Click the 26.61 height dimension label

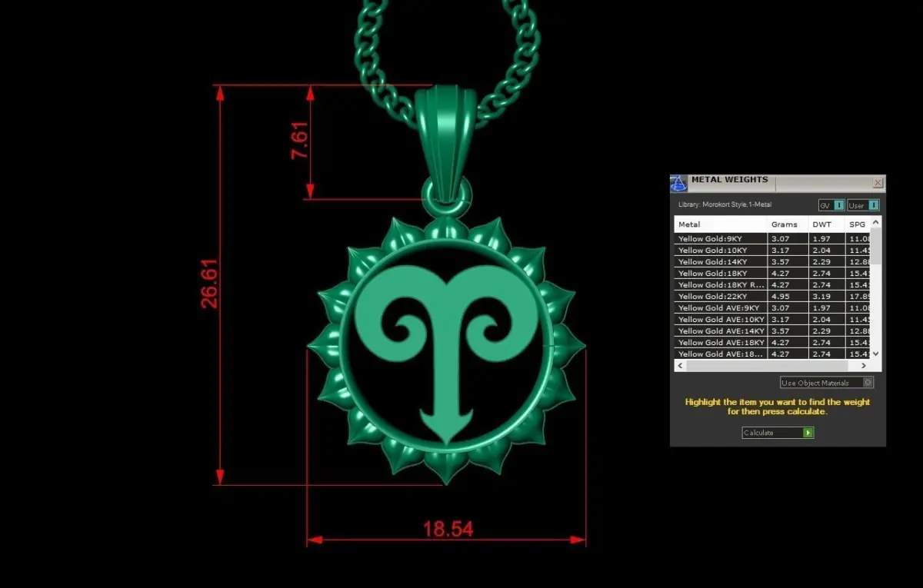point(209,284)
